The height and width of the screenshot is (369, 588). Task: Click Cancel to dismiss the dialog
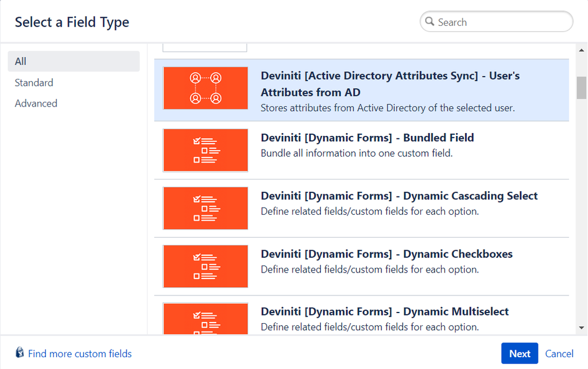coord(559,353)
